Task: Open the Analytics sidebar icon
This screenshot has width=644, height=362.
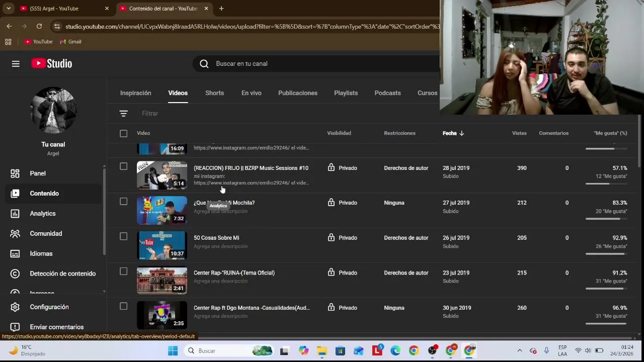Action: pos(15,214)
